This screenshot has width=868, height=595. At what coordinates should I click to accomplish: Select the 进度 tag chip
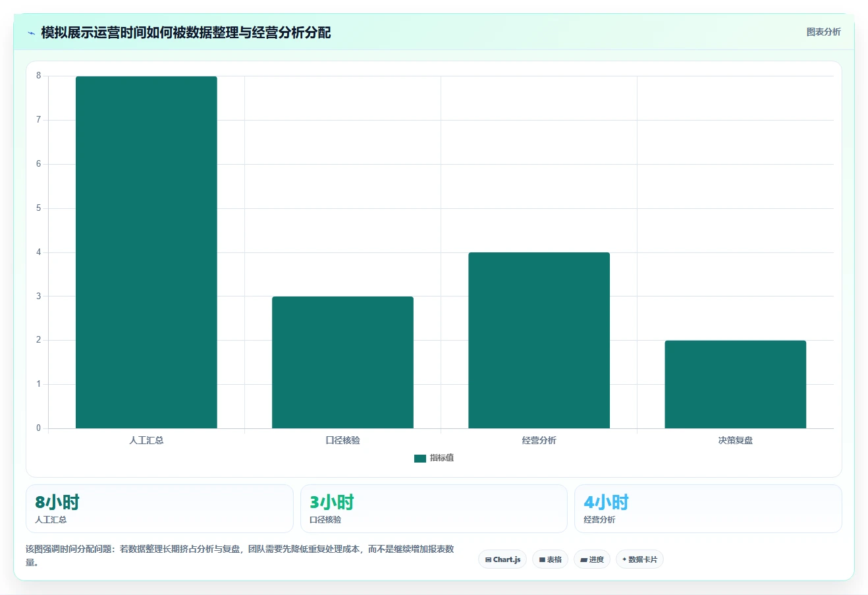[592, 559]
